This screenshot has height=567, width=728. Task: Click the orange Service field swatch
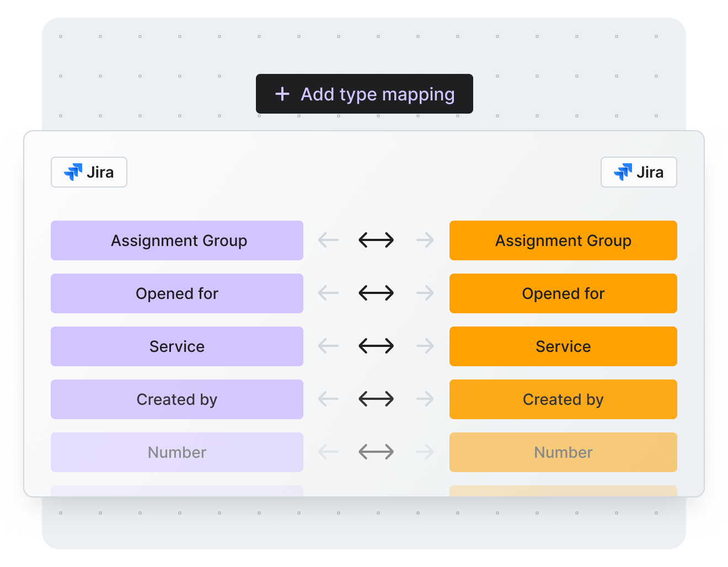coord(563,346)
